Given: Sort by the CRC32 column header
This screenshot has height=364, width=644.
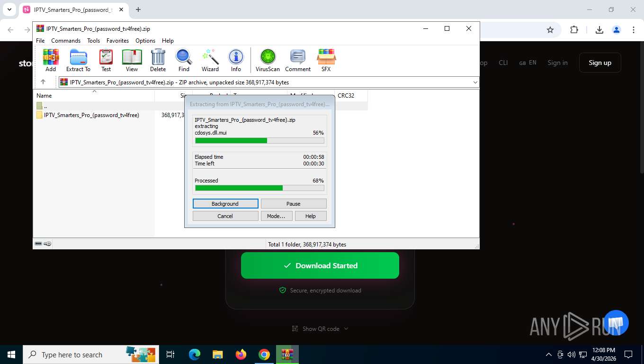Looking at the screenshot, I should [x=351, y=95].
